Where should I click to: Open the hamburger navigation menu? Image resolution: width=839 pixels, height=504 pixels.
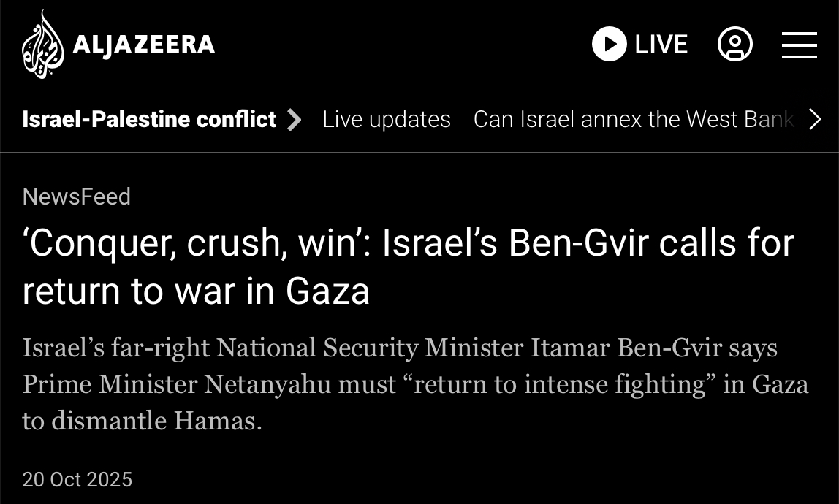coord(799,45)
